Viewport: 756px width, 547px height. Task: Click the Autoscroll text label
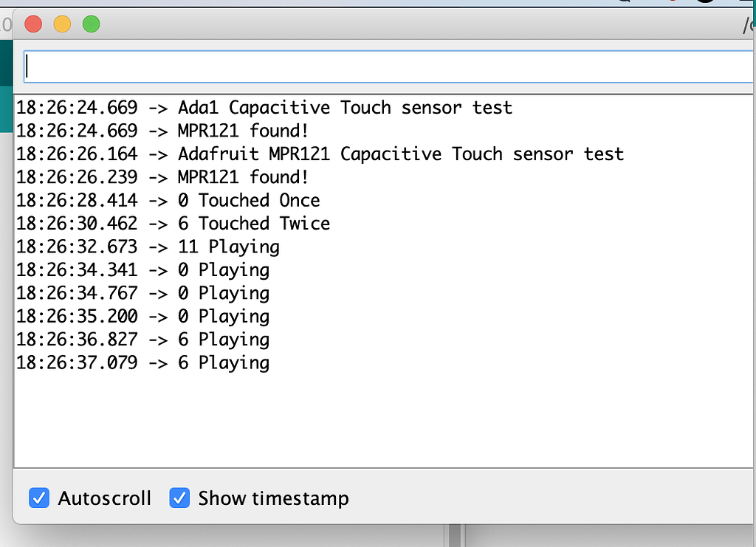104,498
